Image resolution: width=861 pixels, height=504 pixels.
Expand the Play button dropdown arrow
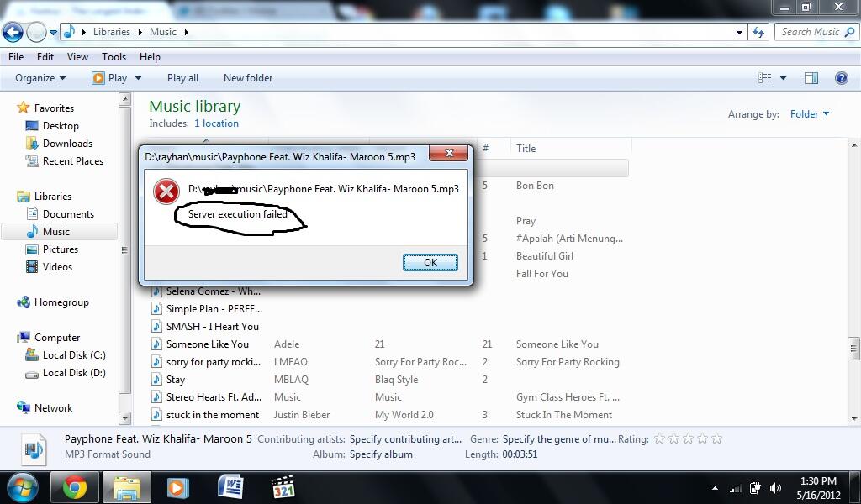click(x=139, y=78)
